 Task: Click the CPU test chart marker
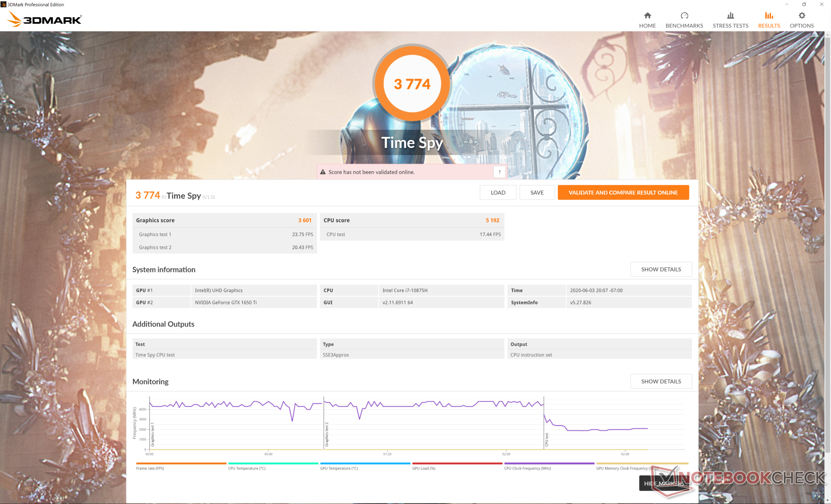[547, 440]
